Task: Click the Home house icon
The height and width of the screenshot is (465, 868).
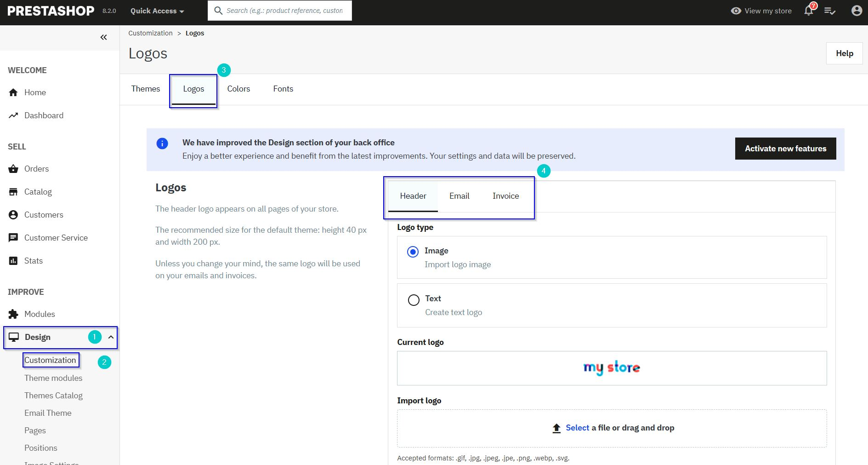Action: pos(13,92)
